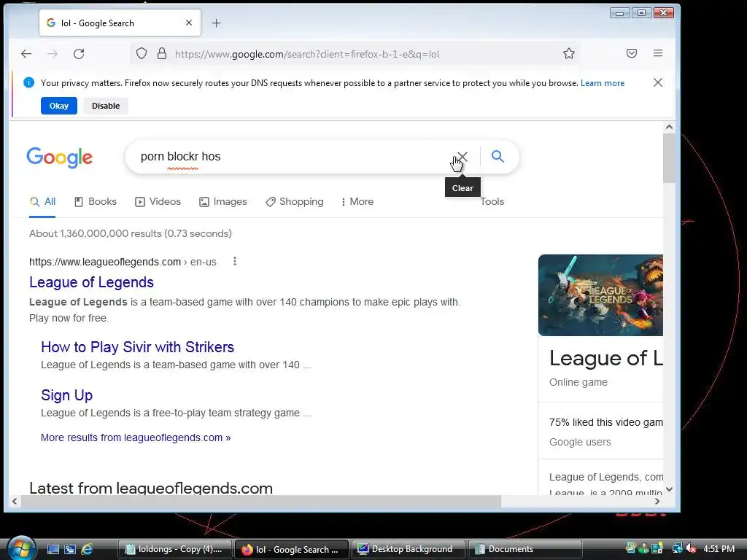Click the League of L knowledge panel heading

point(606,359)
